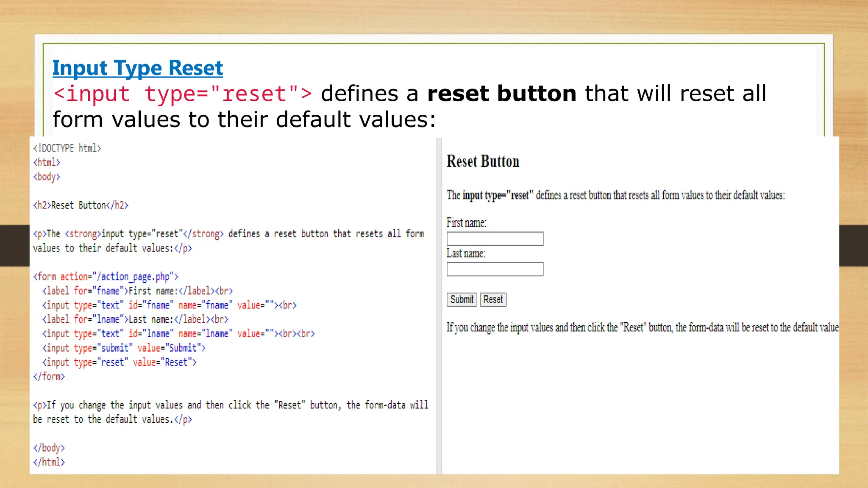The width and height of the screenshot is (868, 488).
Task: Click the opening <html> tag line
Action: pos(47,163)
